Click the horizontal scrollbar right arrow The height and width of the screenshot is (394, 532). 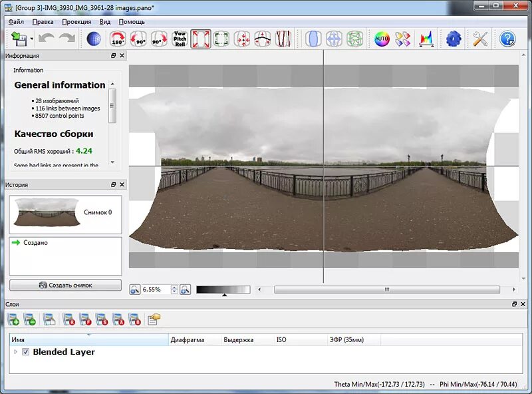[514, 290]
